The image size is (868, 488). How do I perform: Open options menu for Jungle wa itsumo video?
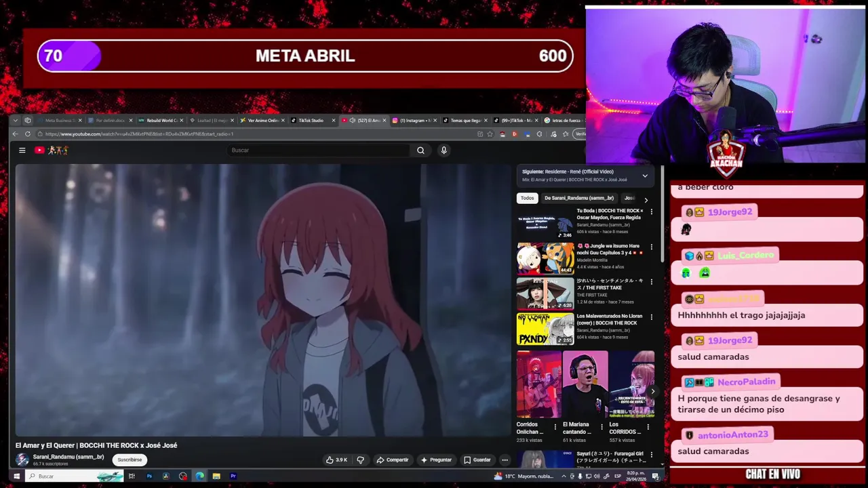tap(652, 247)
